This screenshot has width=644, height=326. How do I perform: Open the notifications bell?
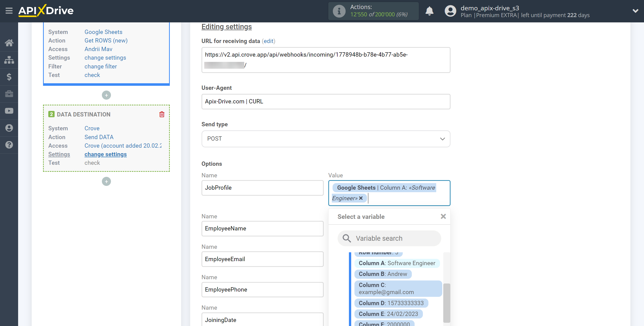[429, 11]
